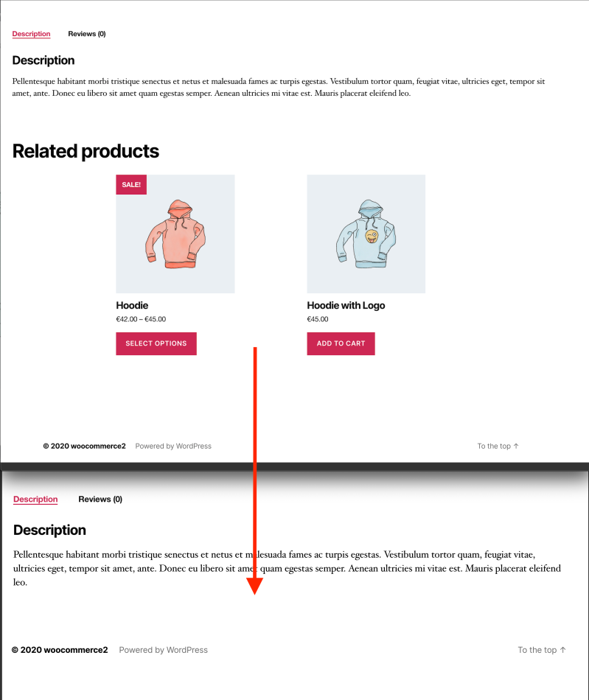
Task: Click the €45.00 Hoodie with Logo price
Action: click(x=318, y=319)
